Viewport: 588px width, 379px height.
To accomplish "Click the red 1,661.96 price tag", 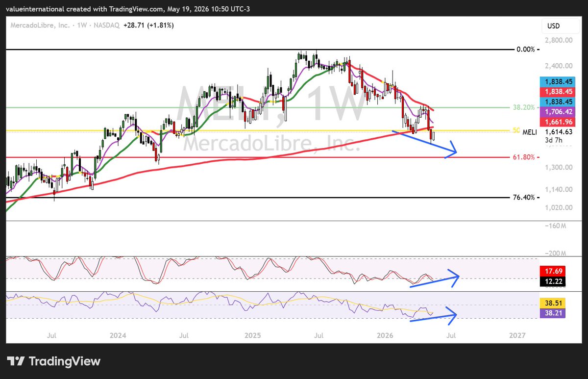I will click(557, 122).
